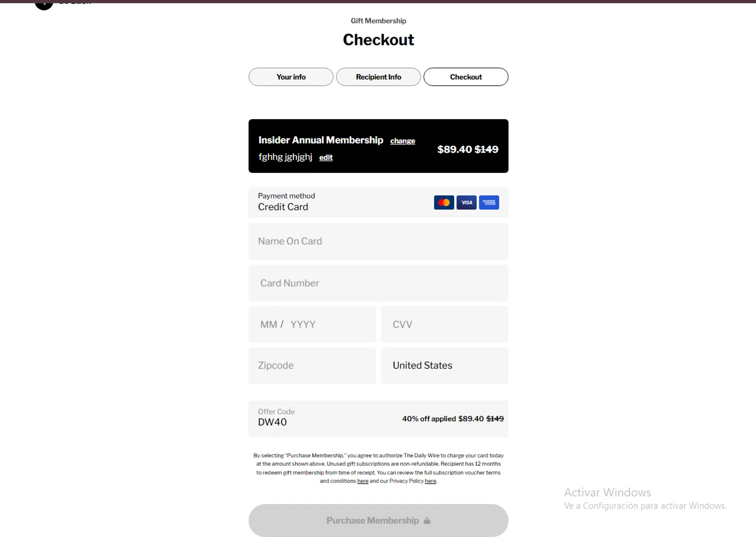Image resolution: width=756 pixels, height=537 pixels.
Task: Click the CVV input field
Action: tap(444, 325)
